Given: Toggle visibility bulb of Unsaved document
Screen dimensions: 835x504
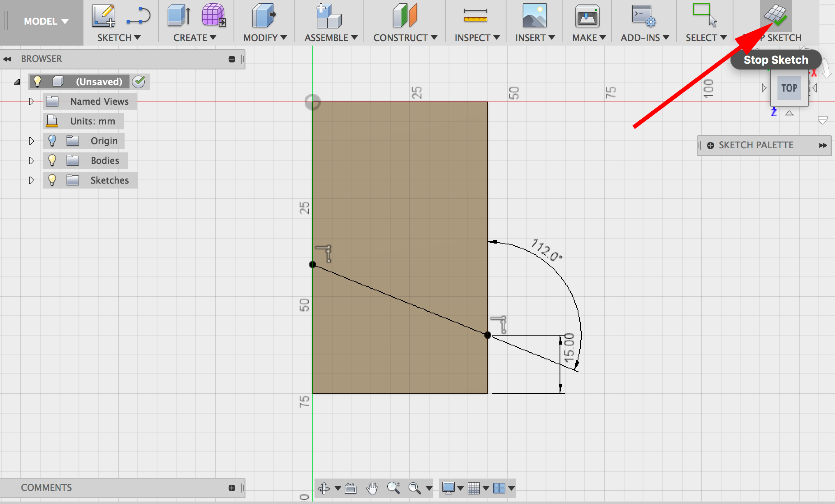Looking at the screenshot, I should 37,81.
